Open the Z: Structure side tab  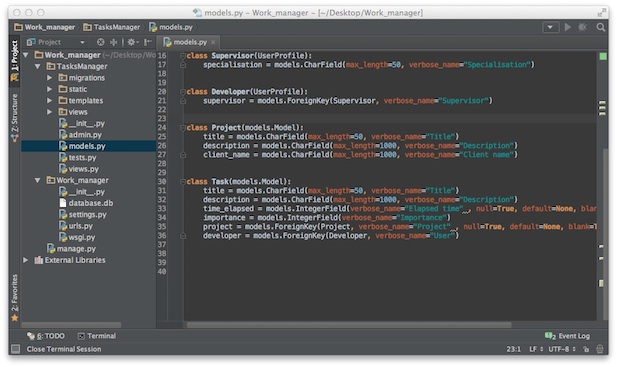(x=15, y=117)
